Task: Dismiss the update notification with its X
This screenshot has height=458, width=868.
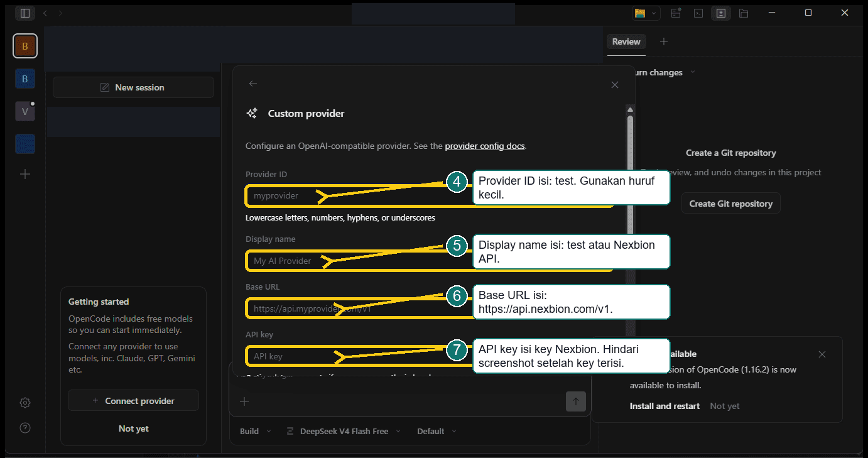Action: pyautogui.click(x=822, y=354)
